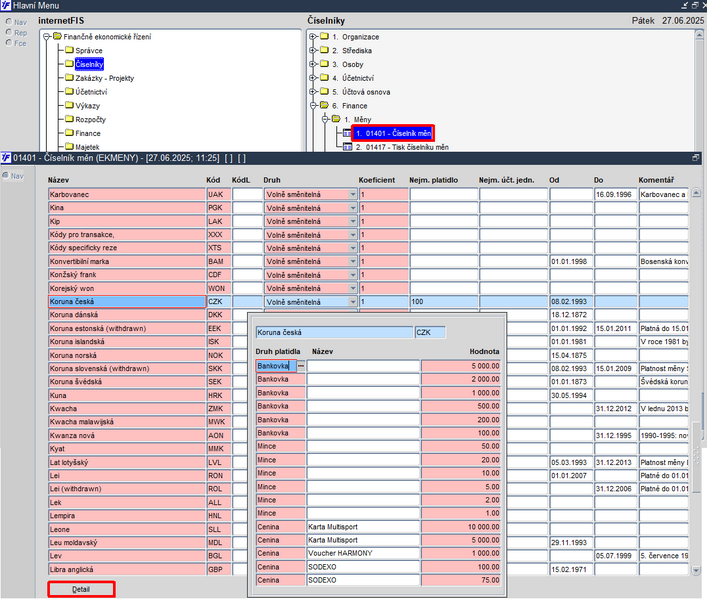This screenshot has height=599, width=707.
Task: Collapse the 1. Měny tree node
Action: click(x=325, y=119)
